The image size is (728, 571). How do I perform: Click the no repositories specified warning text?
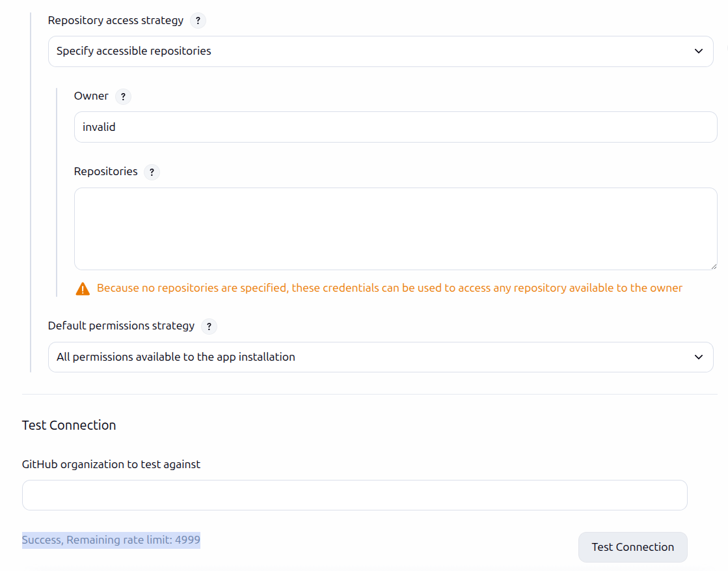[x=389, y=288]
